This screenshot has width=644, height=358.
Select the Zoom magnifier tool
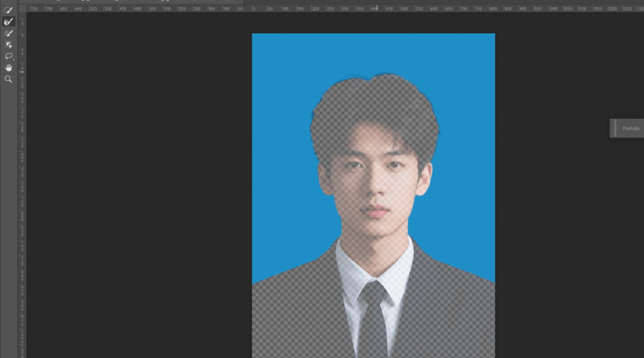[9, 79]
